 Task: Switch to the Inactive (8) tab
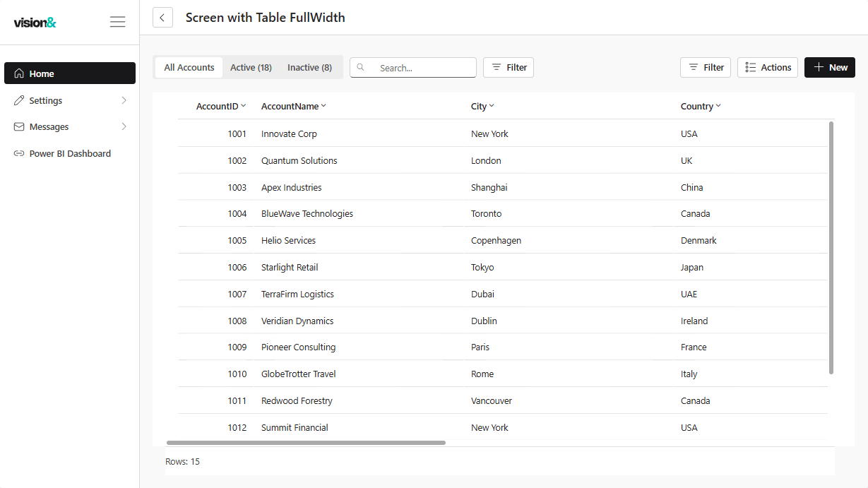[x=309, y=67]
